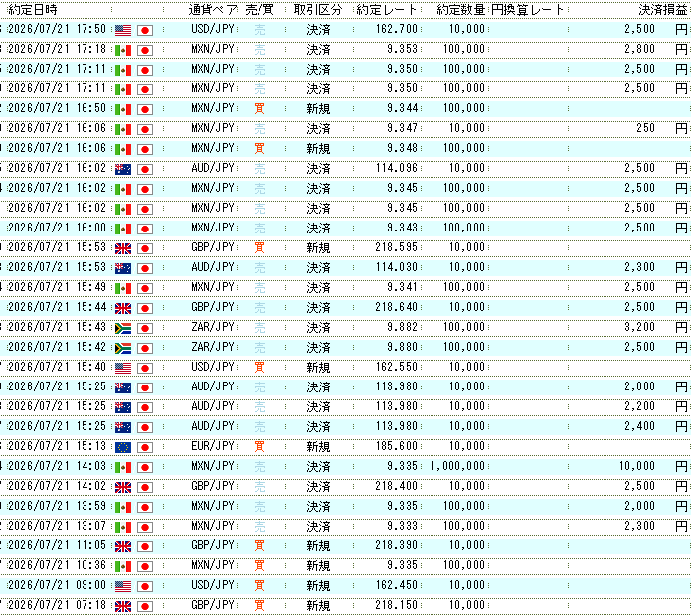Viewport: 691px width, 616px height.
Task: Click the 約定数量 column header
Action: (x=461, y=10)
